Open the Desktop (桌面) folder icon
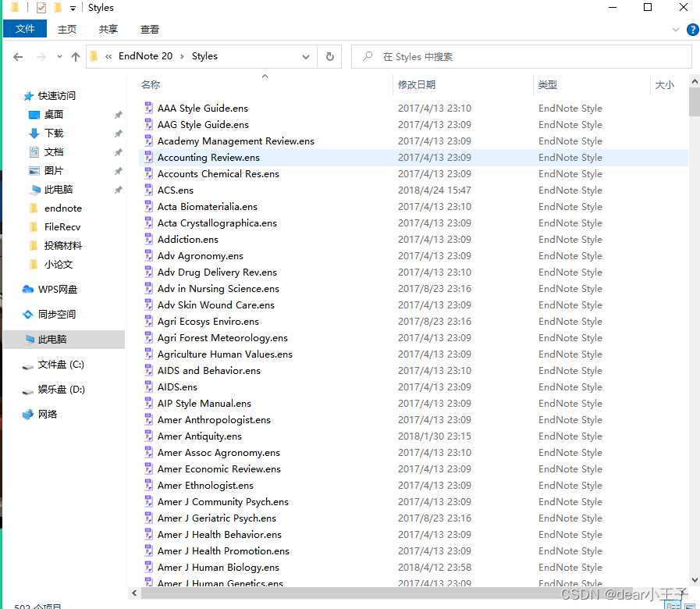 [34, 115]
